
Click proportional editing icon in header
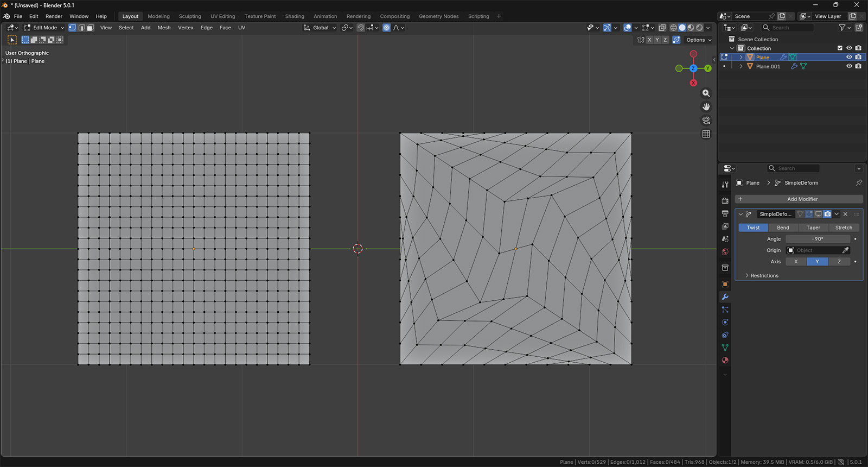[x=386, y=28]
